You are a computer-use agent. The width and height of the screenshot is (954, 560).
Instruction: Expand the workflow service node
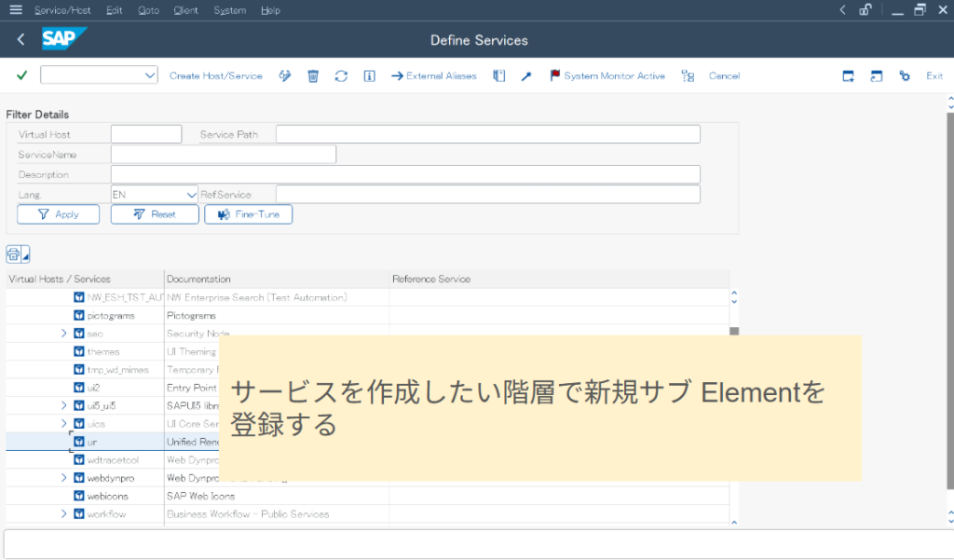pyautogui.click(x=64, y=514)
